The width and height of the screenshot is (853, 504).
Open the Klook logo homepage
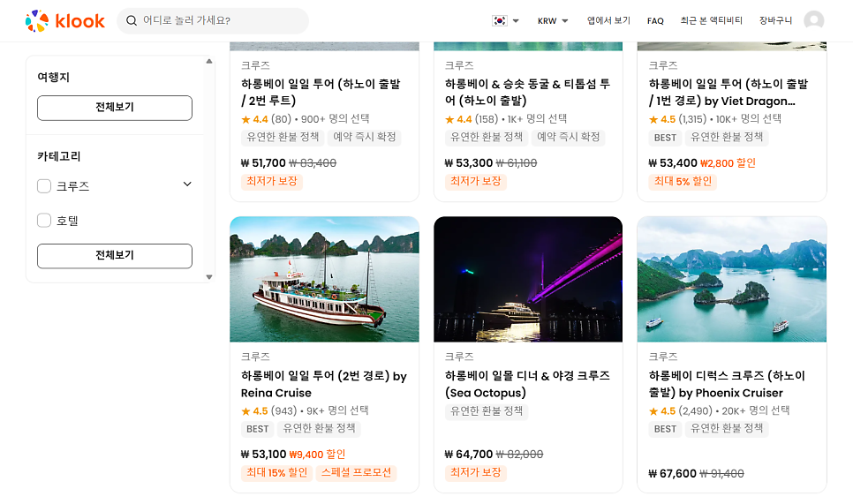click(x=64, y=20)
